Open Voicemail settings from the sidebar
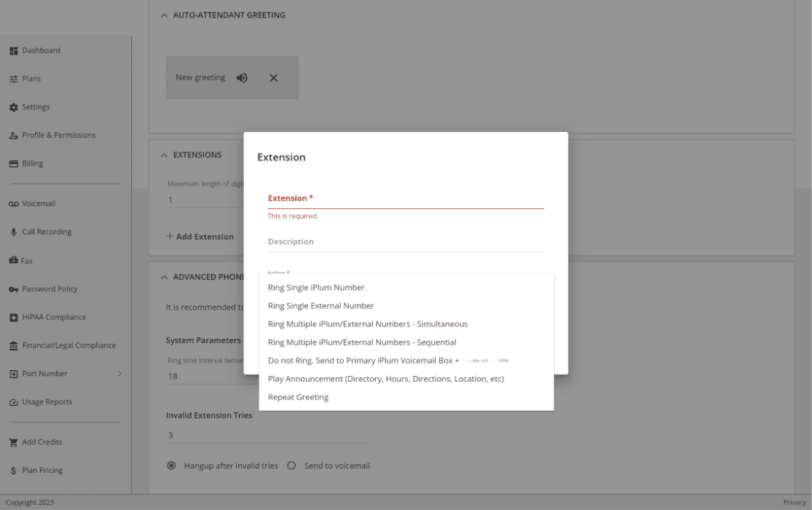The width and height of the screenshot is (812, 510). pyautogui.click(x=37, y=203)
